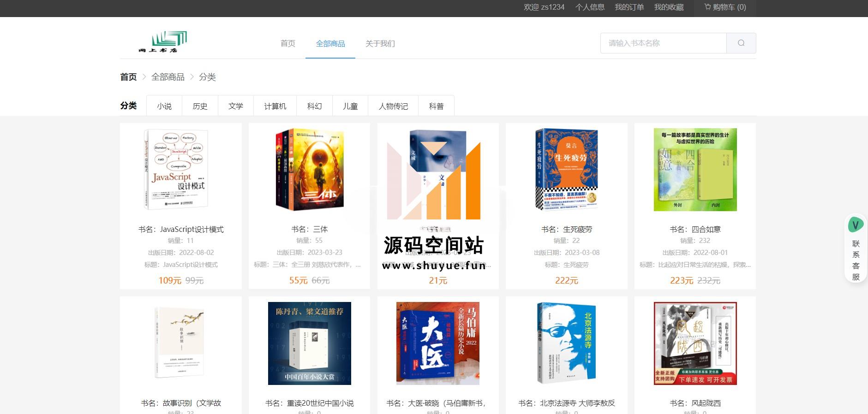Open the 三体 book cover
868x414 pixels.
pos(310,170)
